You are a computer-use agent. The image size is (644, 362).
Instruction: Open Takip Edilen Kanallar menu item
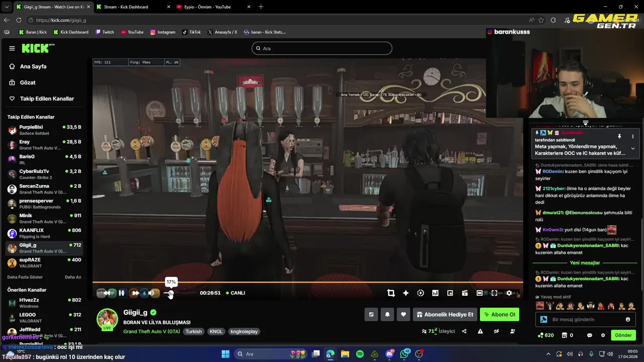click(x=46, y=99)
